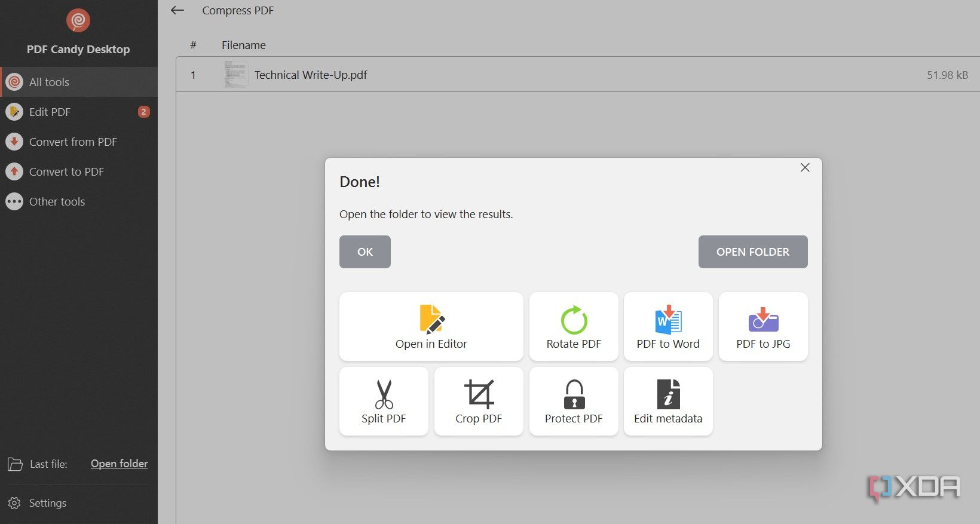Click the Other tools three-dots icon
The width and height of the screenshot is (980, 524).
(14, 201)
